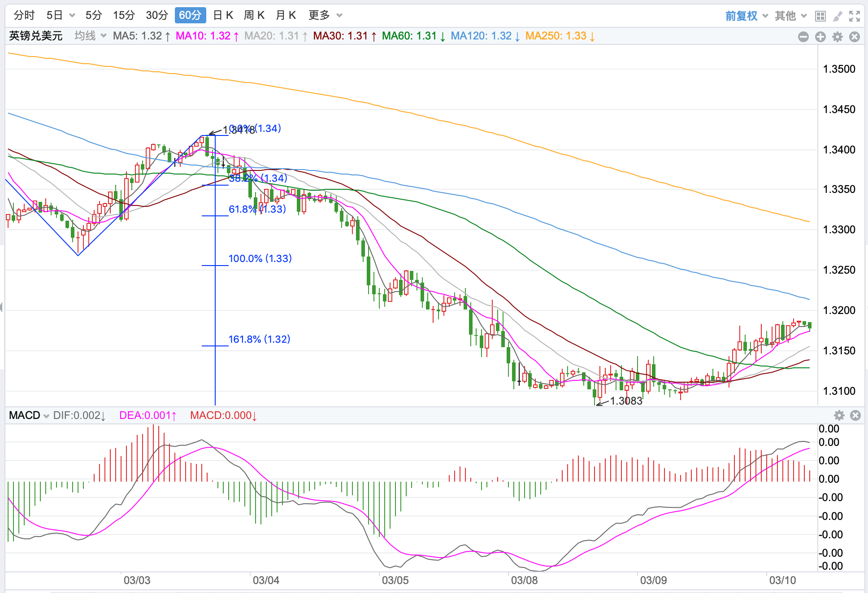
Task: Switch to 15分 timeframe tab
Action: (124, 15)
